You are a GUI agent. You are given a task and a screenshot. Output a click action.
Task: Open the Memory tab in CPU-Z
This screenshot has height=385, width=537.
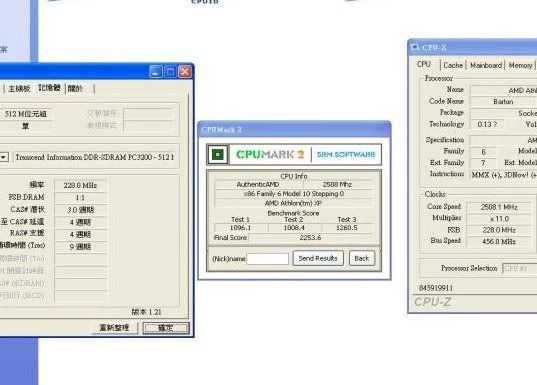[x=520, y=65]
